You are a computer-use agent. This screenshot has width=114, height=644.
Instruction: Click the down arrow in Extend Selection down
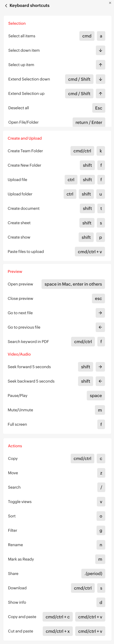pos(100,79)
